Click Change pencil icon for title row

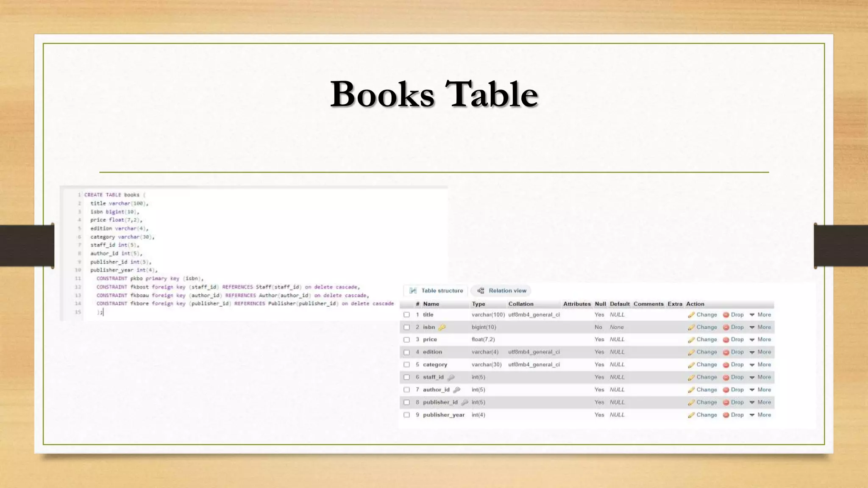tap(691, 315)
